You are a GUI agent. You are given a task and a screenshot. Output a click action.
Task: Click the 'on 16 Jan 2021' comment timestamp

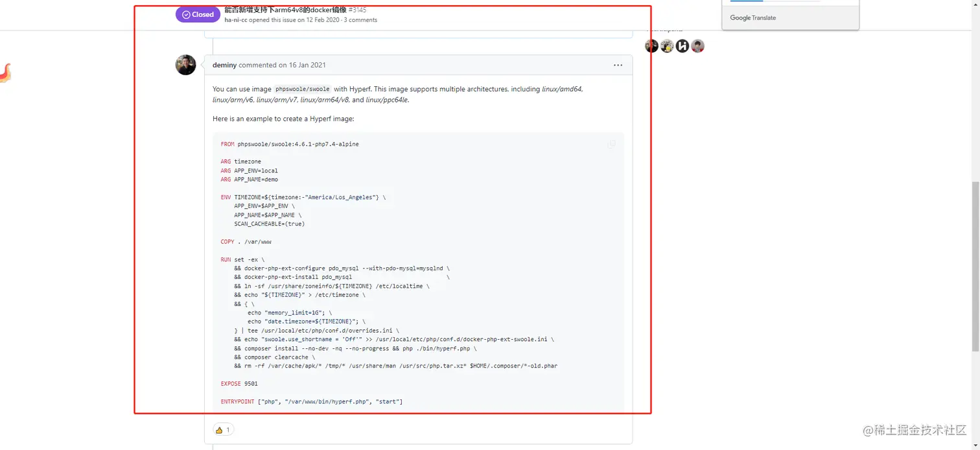pyautogui.click(x=302, y=65)
